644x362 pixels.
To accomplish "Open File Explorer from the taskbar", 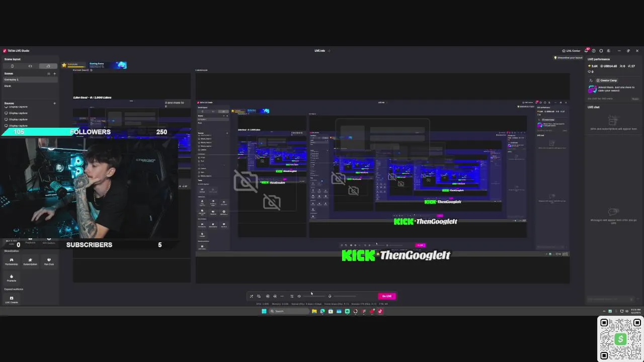I will pos(314,311).
